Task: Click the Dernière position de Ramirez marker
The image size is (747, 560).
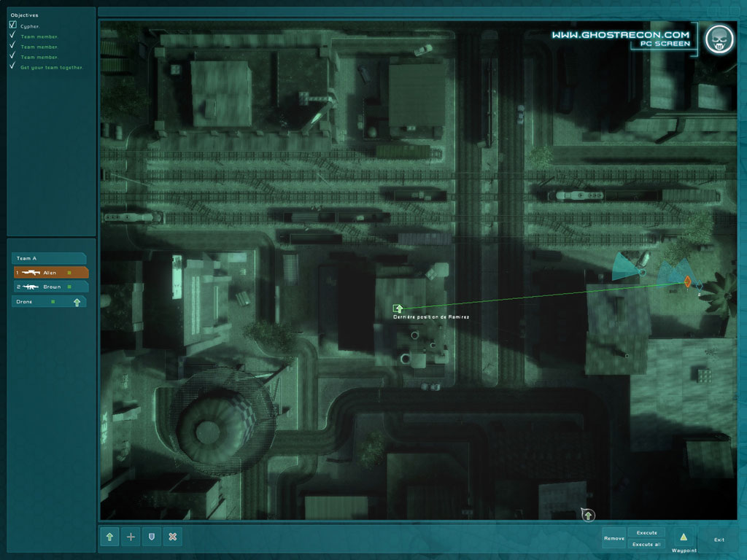Action: pos(398,309)
